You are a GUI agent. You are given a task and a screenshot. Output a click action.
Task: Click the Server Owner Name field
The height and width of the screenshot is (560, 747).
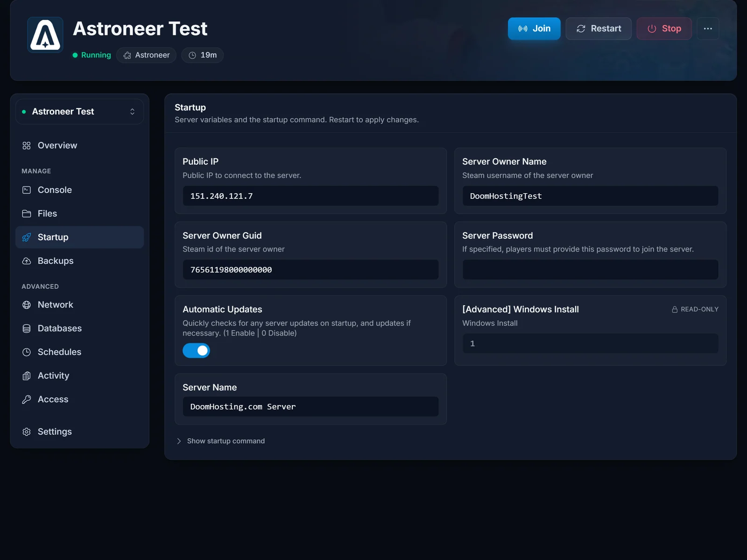coord(590,196)
